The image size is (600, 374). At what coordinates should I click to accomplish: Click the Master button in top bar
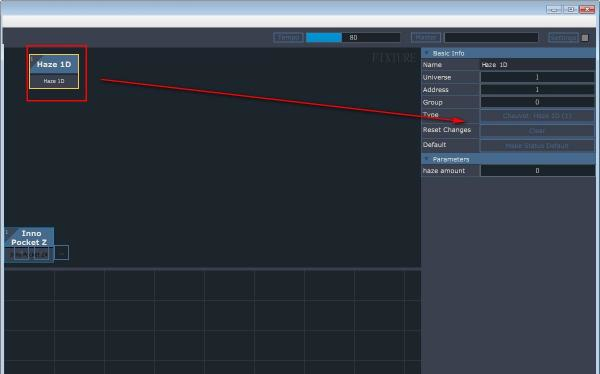[x=426, y=38]
